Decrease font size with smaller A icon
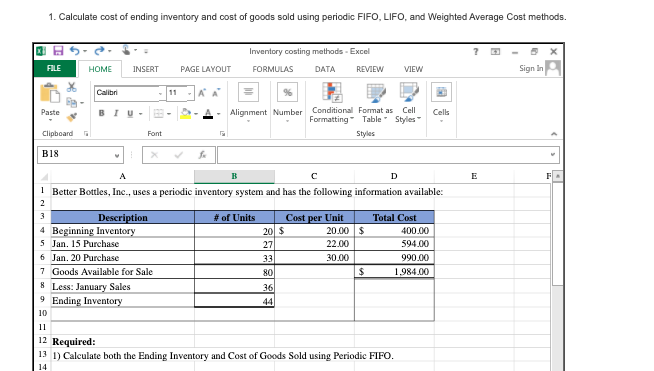 pyautogui.click(x=216, y=93)
